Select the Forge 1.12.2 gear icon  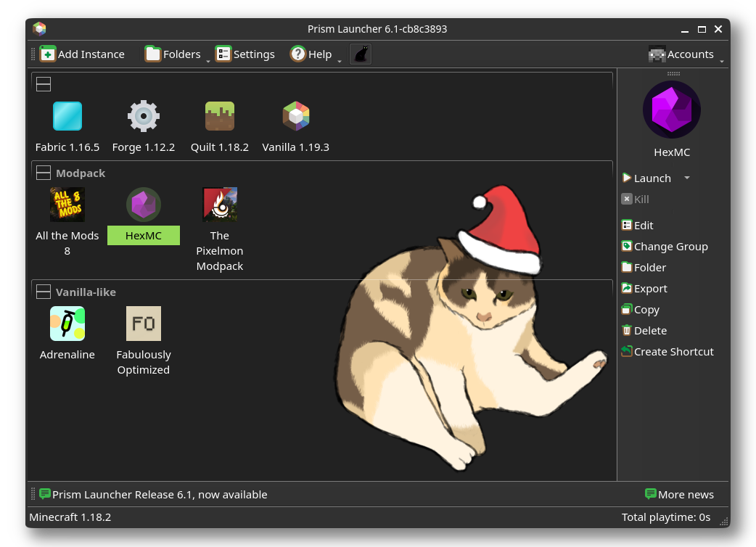click(x=144, y=116)
